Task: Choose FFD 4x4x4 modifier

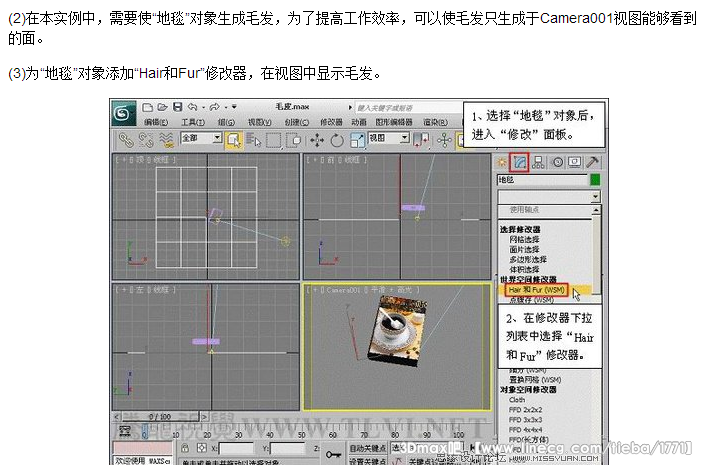Action: pos(525,430)
